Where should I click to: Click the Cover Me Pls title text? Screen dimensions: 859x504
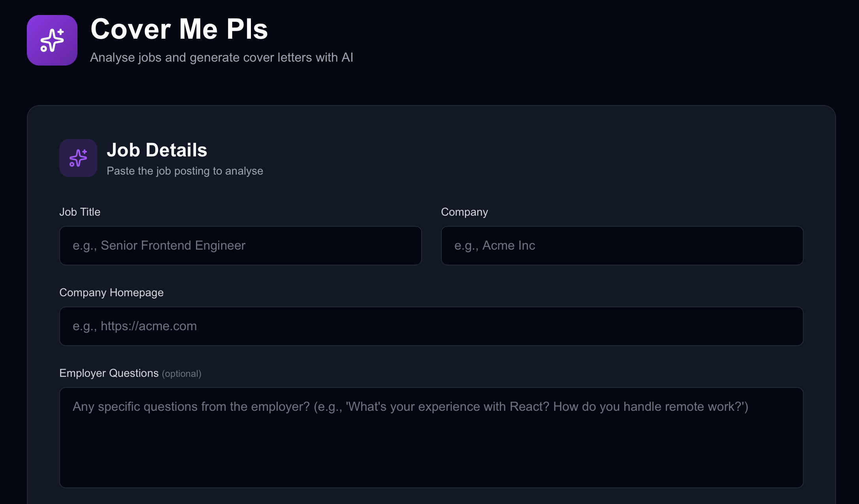pyautogui.click(x=179, y=28)
